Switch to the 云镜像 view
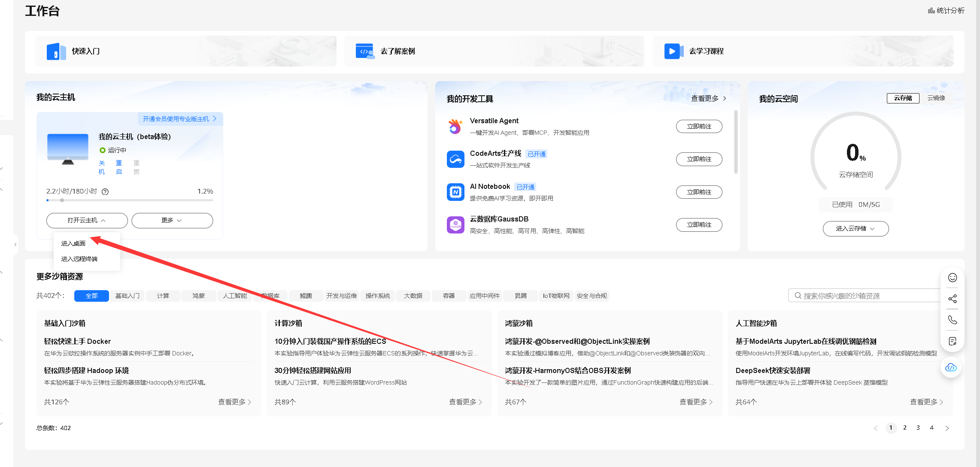This screenshot has width=980, height=467. [936, 97]
